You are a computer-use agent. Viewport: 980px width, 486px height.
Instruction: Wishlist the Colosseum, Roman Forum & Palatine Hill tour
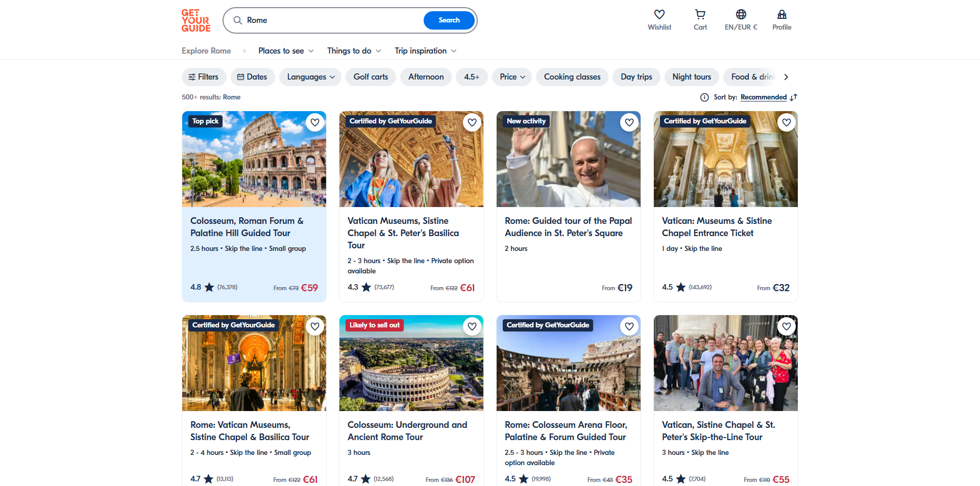click(x=315, y=122)
